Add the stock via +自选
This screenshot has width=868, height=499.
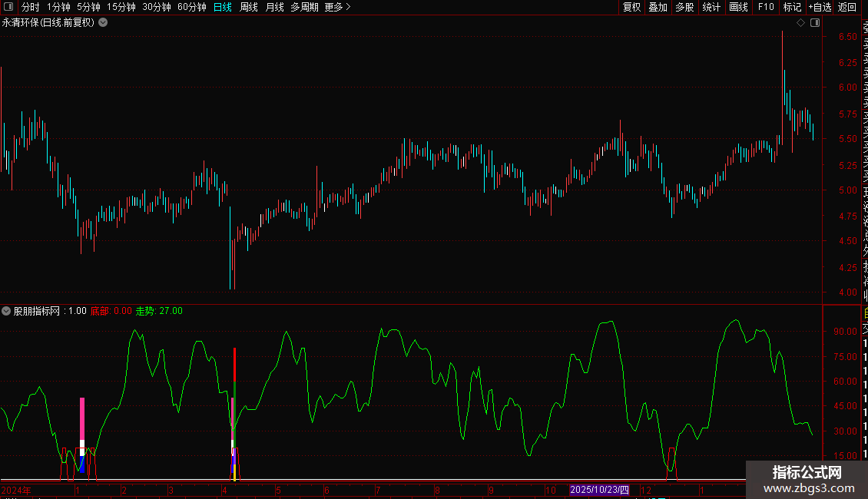pyautogui.click(x=820, y=7)
